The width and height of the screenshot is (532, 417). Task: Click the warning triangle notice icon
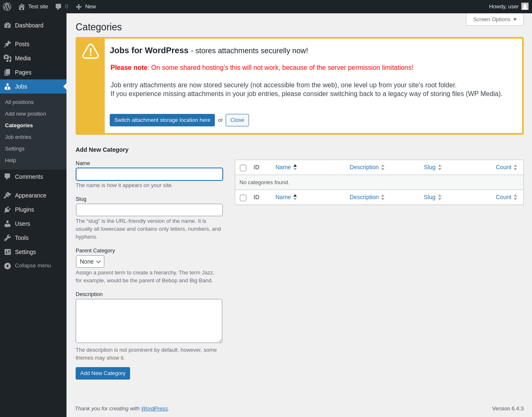91,51
